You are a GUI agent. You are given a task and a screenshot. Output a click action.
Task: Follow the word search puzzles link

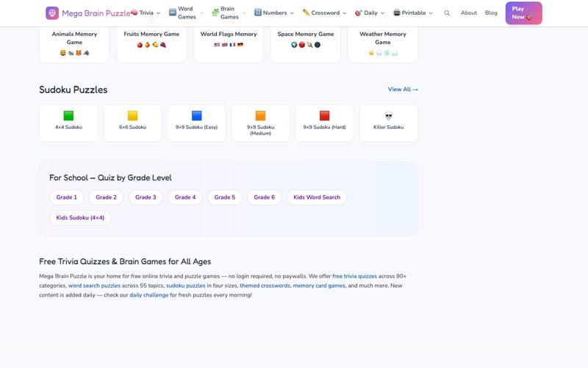point(94,286)
